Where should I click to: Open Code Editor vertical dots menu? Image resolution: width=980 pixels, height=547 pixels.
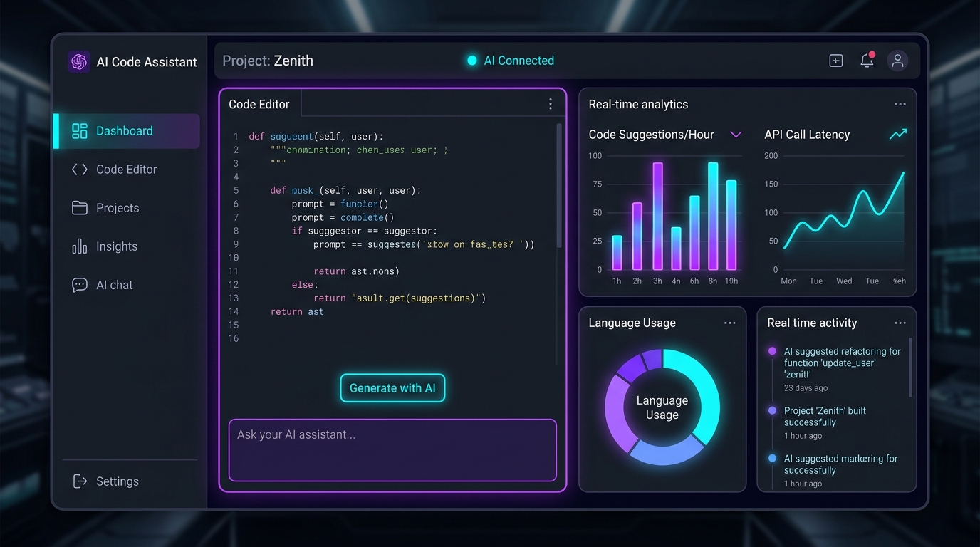click(x=551, y=104)
